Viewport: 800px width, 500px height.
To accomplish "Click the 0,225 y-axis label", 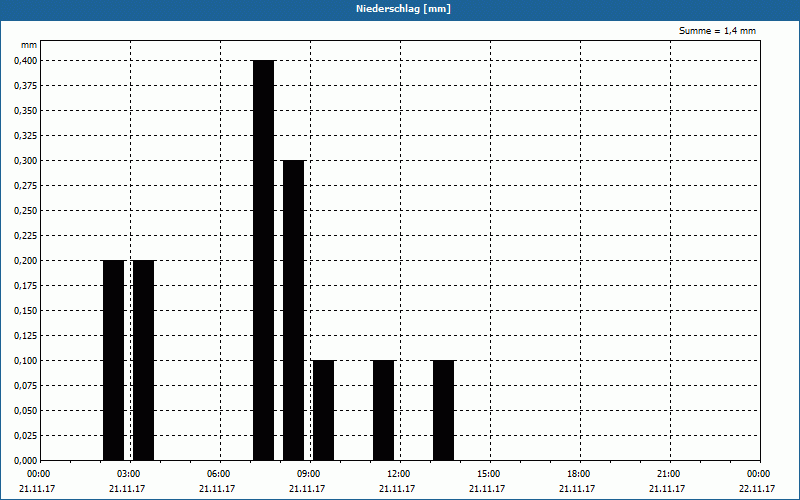I will point(26,236).
